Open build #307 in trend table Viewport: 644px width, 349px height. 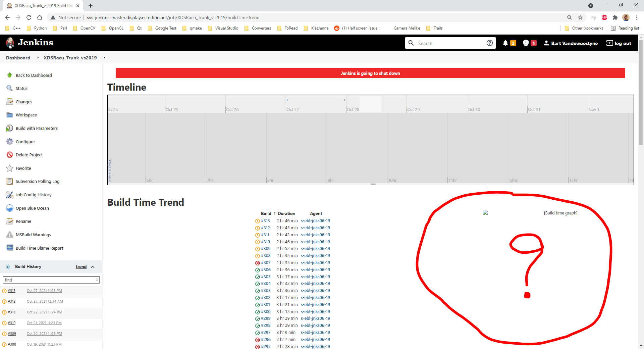266,263
